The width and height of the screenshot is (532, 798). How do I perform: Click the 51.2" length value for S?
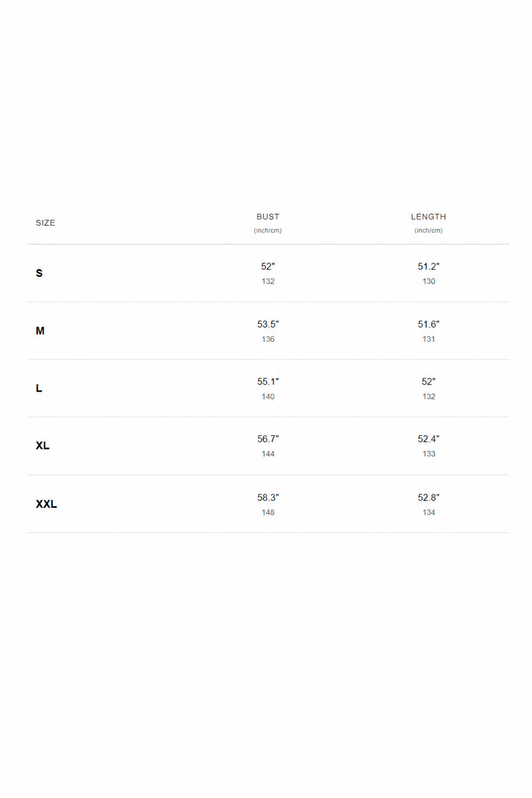(x=429, y=267)
